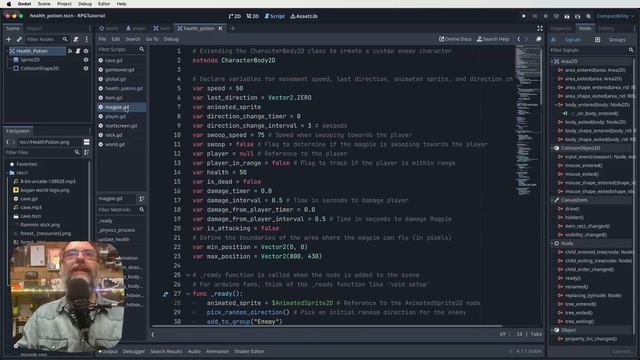Click the override icon beside line 27
The image size is (640, 360).
tap(165, 294)
